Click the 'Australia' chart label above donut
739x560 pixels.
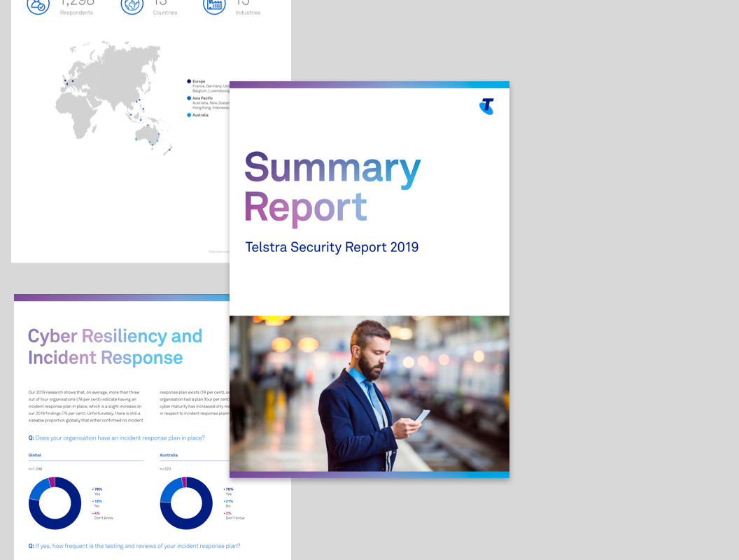point(169,455)
